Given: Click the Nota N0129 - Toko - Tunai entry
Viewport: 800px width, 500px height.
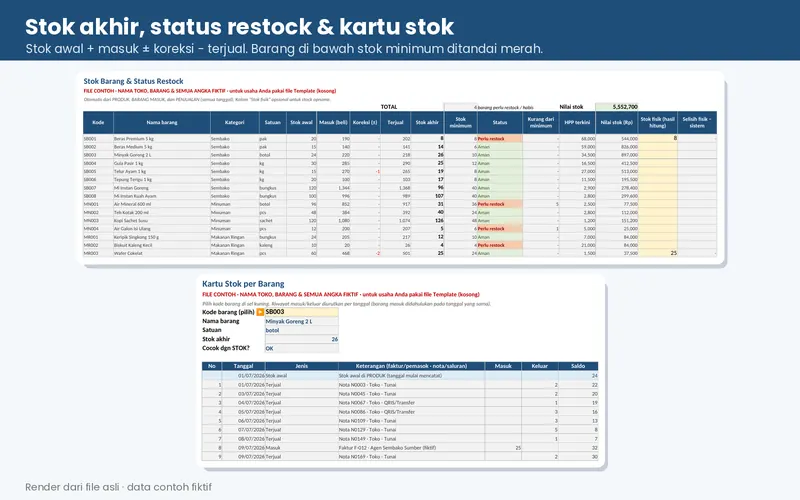Looking at the screenshot, I should click(367, 430).
